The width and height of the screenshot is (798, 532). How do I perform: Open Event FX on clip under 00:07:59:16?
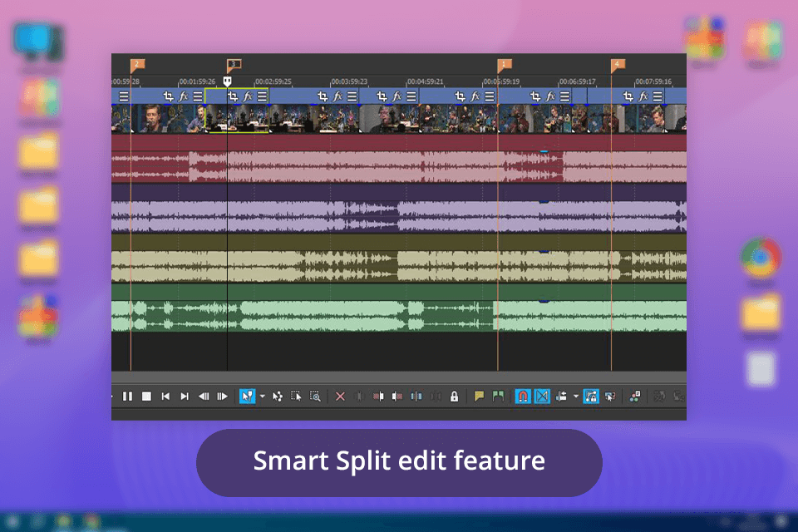pyautogui.click(x=643, y=96)
